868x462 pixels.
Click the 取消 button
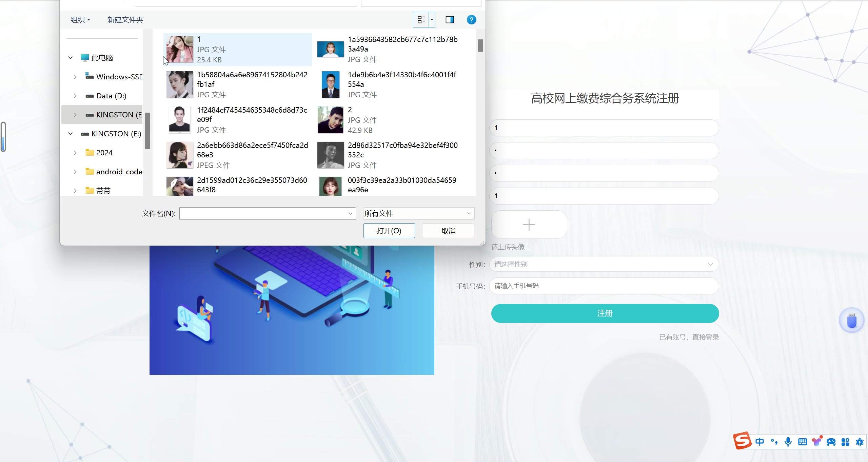(x=448, y=231)
